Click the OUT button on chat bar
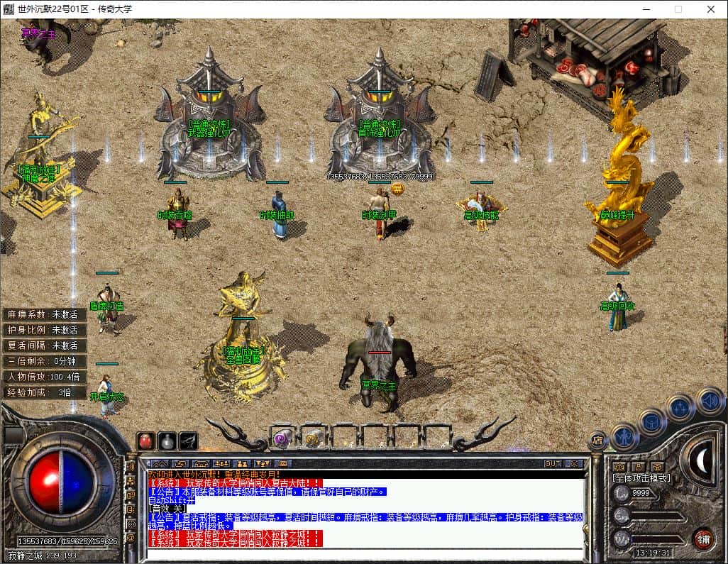 tap(553, 463)
